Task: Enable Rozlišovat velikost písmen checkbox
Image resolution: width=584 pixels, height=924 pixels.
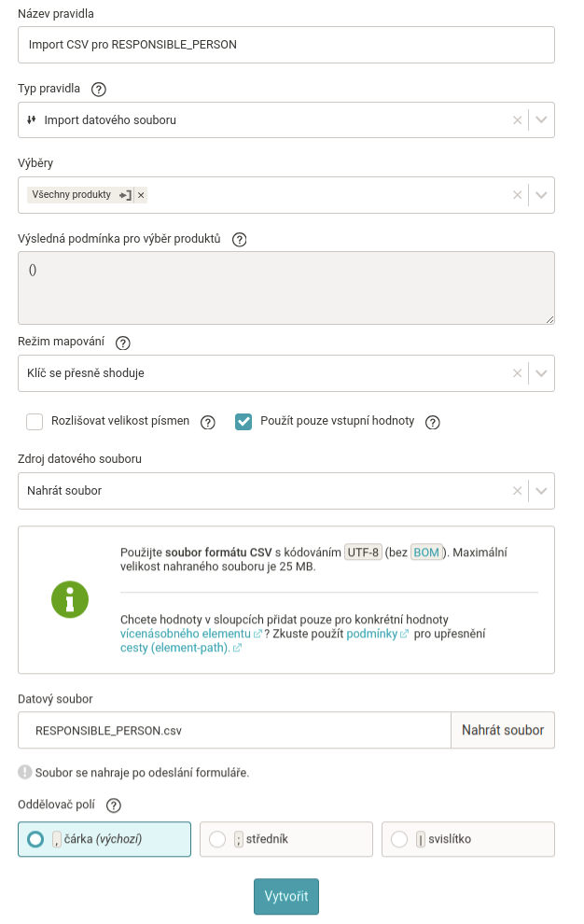Action: 35,421
